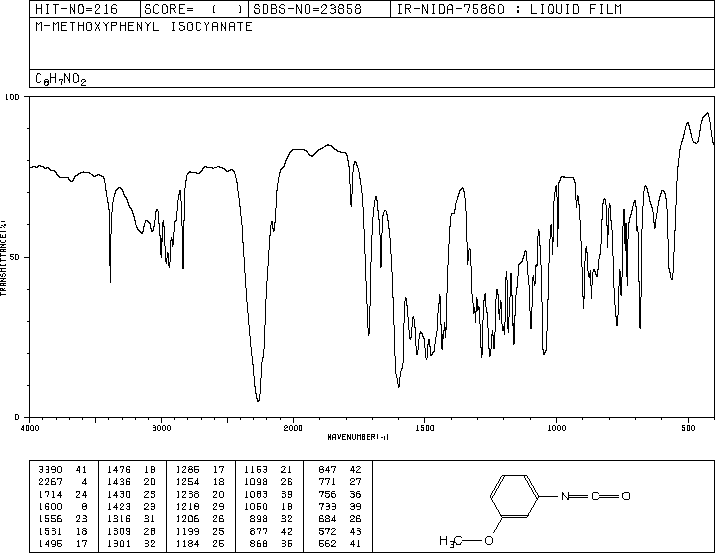This screenshot has height=553, width=715.
Task: Click the peak table entry 756
Action: tap(327, 494)
